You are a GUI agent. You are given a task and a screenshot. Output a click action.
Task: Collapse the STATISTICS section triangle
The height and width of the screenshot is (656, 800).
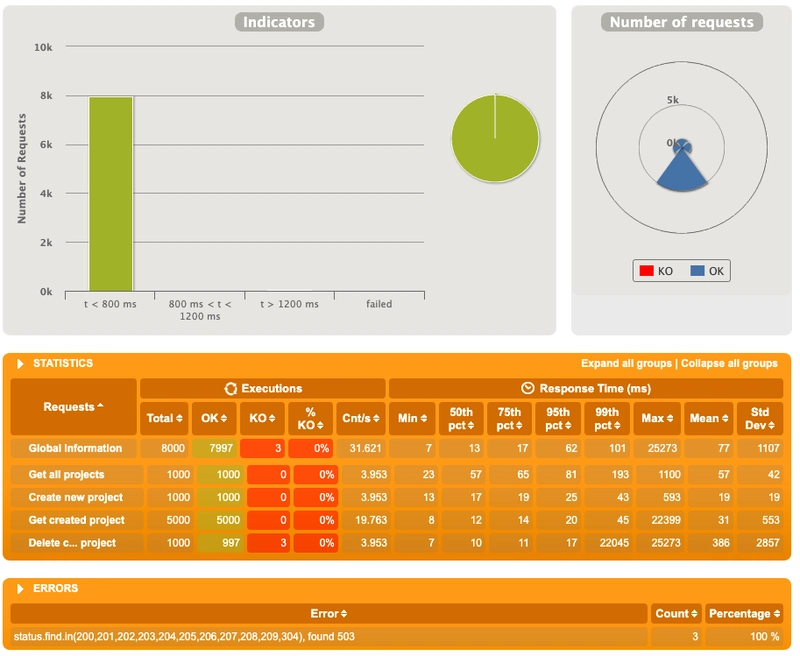[20, 364]
